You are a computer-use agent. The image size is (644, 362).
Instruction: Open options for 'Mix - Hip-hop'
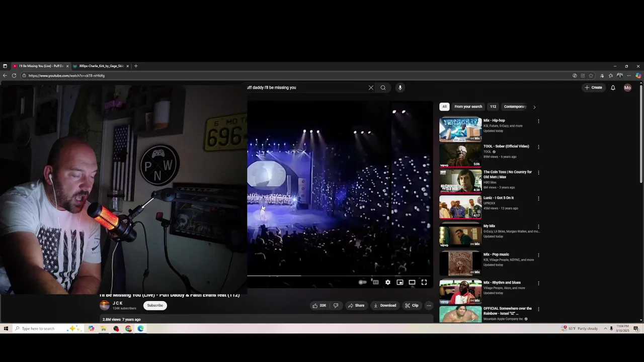pyautogui.click(x=538, y=121)
